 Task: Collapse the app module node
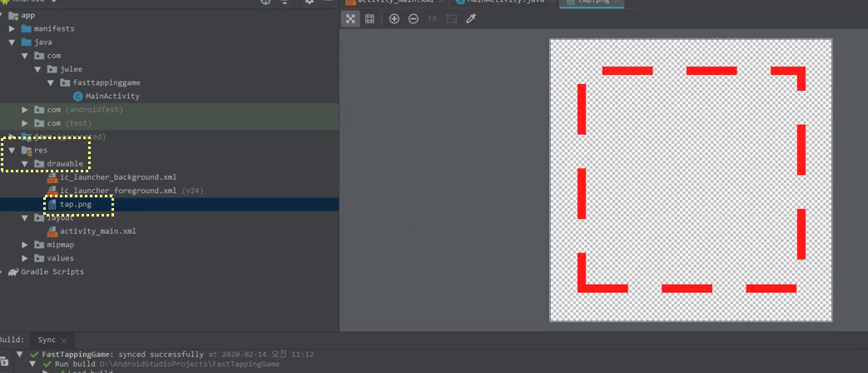click(x=2, y=15)
